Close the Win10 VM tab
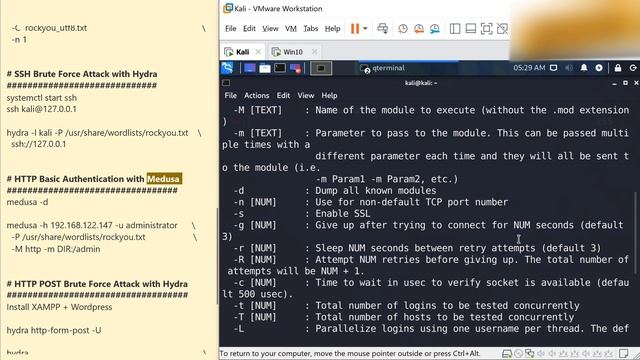640x360 pixels. (314, 52)
